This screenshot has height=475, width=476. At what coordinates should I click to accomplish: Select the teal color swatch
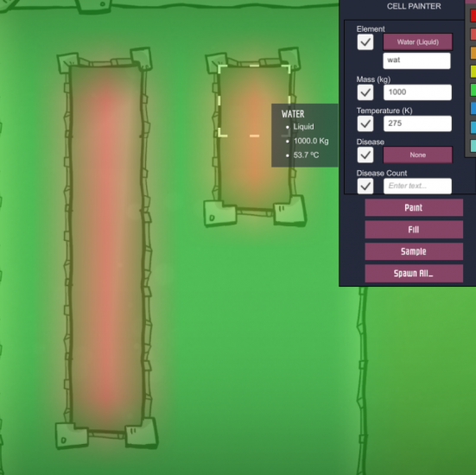click(473, 146)
